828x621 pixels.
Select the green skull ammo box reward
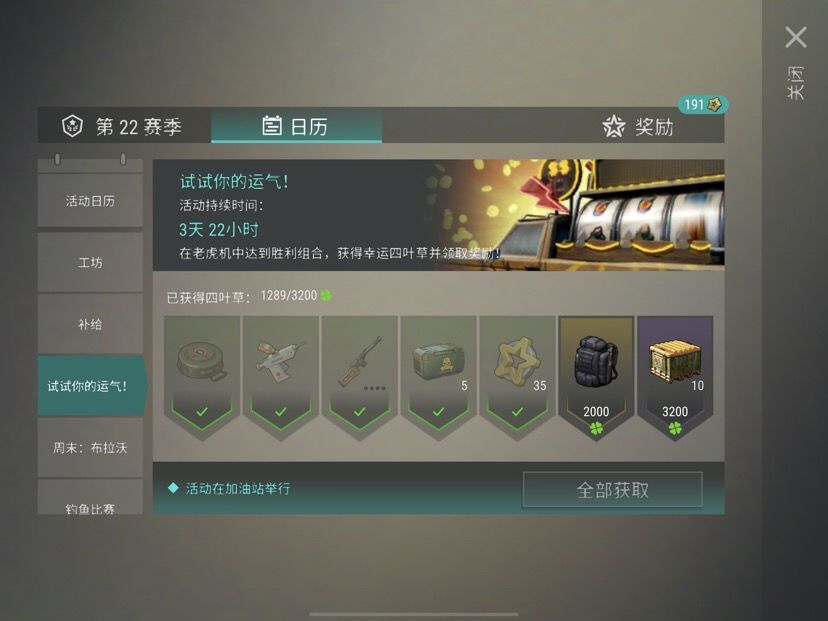pyautogui.click(x=438, y=362)
